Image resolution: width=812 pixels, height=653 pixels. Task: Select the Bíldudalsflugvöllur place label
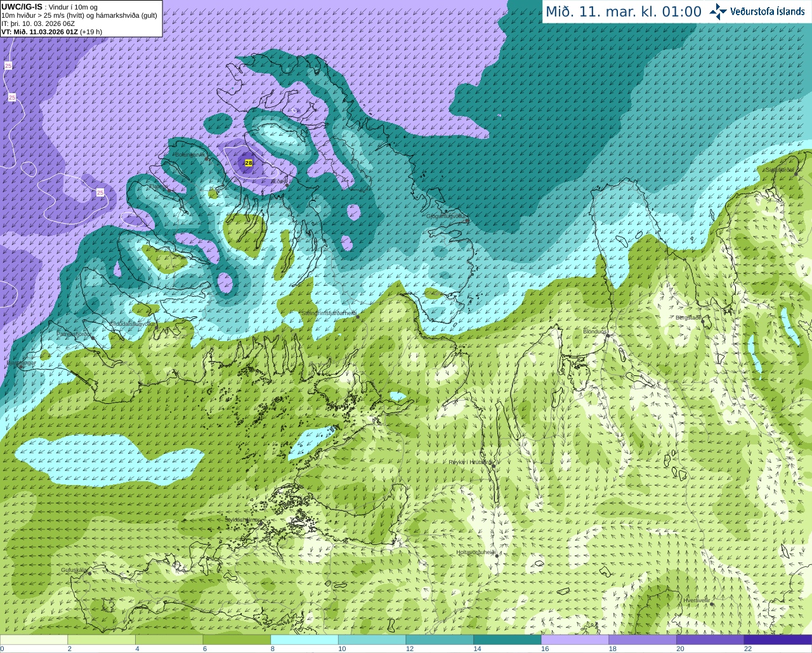tap(133, 323)
